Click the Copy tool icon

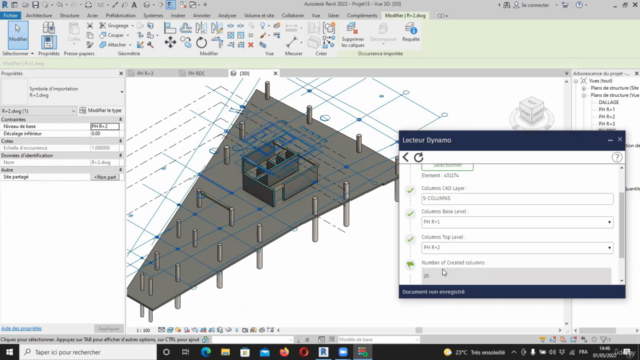pyautogui.click(x=186, y=42)
